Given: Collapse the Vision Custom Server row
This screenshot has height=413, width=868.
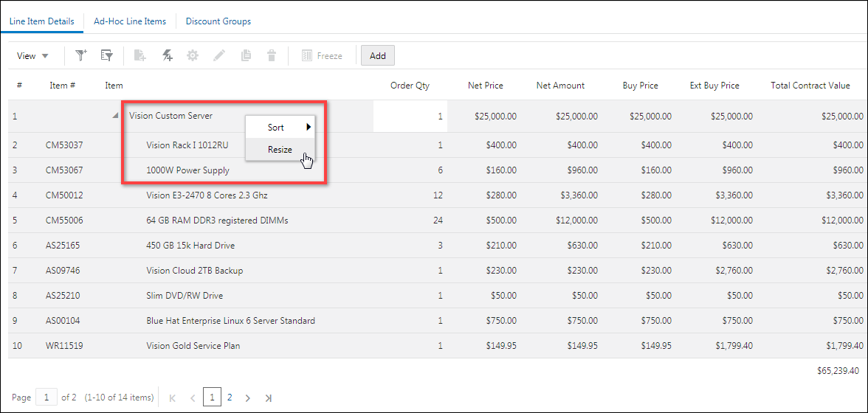Looking at the screenshot, I should tap(114, 116).
